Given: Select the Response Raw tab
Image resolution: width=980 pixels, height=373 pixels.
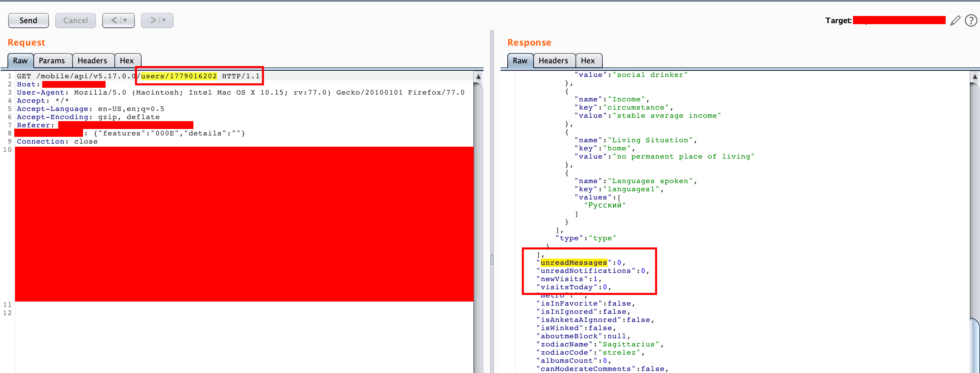Looking at the screenshot, I should [520, 61].
